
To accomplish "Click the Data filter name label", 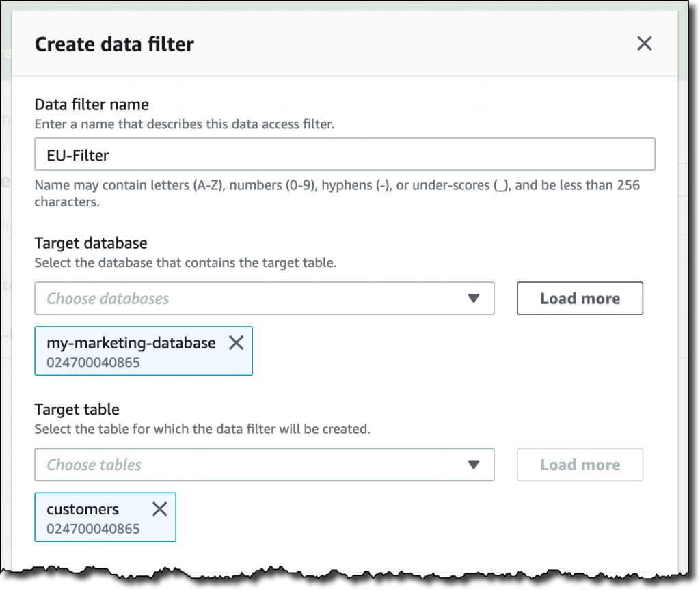I will pos(92,105).
